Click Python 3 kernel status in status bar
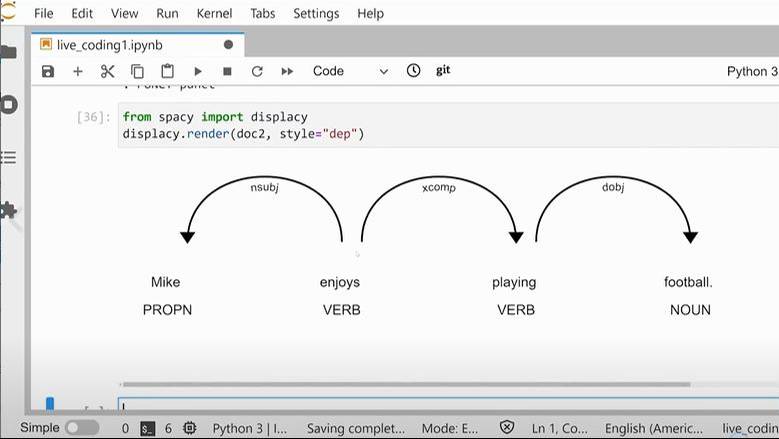Image resolution: width=779 pixels, height=439 pixels. pos(250,428)
